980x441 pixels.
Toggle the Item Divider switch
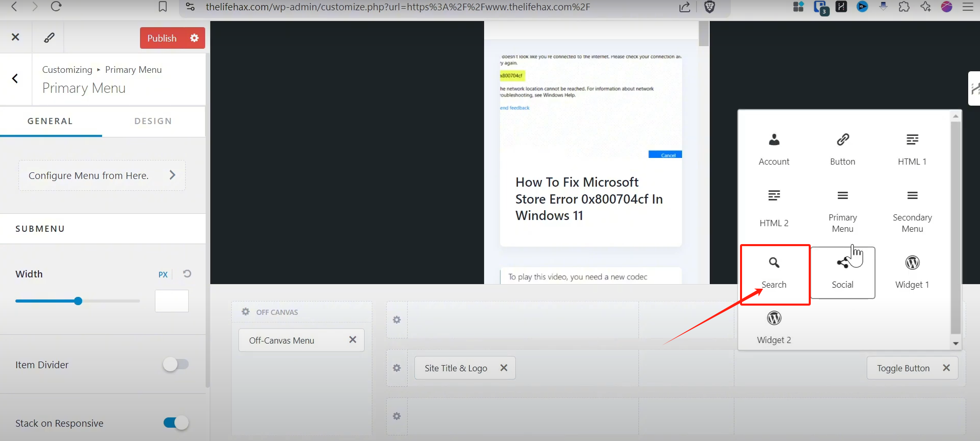[x=175, y=364]
